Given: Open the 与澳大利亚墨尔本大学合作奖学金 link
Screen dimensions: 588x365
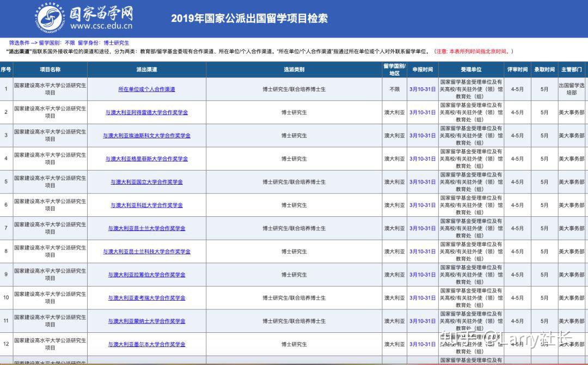Looking at the screenshot, I should click(146, 344).
